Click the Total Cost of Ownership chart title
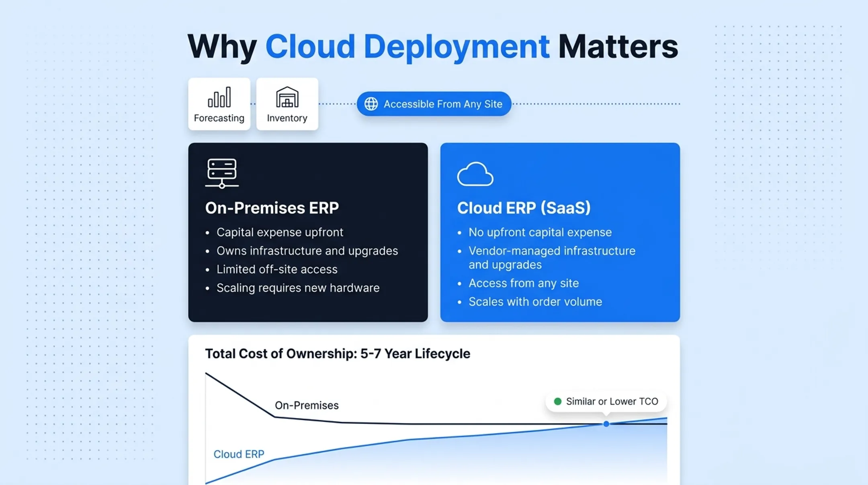Image resolution: width=868 pixels, height=485 pixels. pos(338,353)
